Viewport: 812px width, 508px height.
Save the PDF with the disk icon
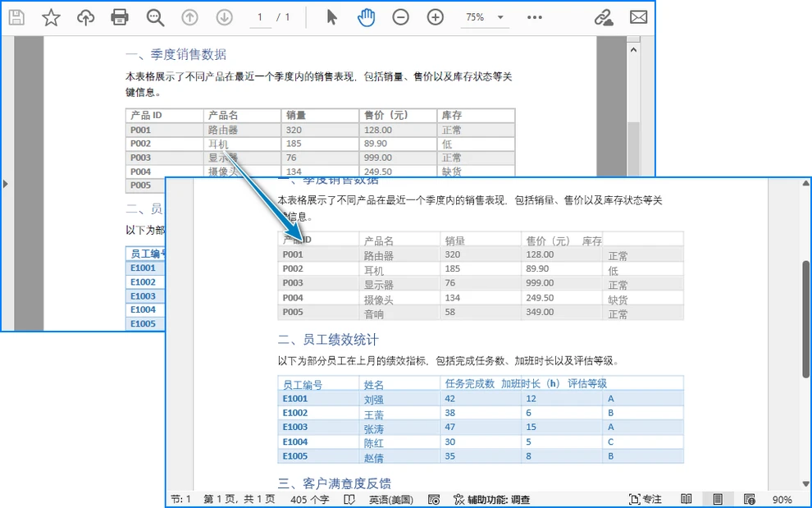tap(16, 16)
